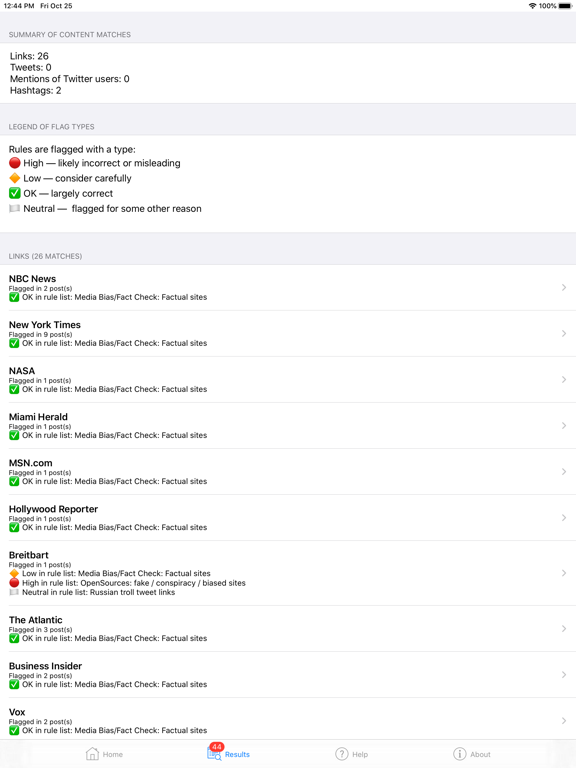This screenshot has width=576, height=768.
Task: Open the Help tab
Action: [351, 754]
